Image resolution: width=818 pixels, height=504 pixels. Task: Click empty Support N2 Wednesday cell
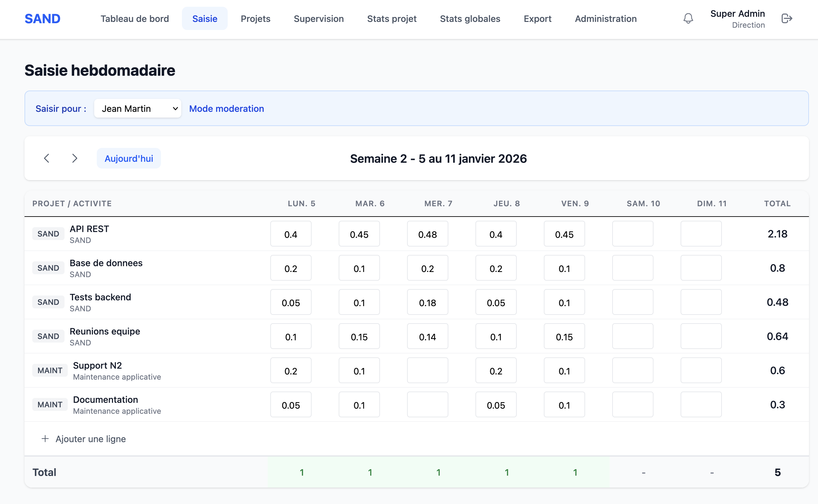click(x=427, y=371)
